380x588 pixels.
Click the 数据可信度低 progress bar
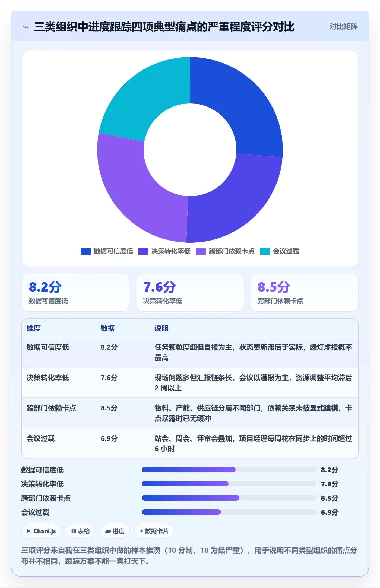click(x=229, y=470)
